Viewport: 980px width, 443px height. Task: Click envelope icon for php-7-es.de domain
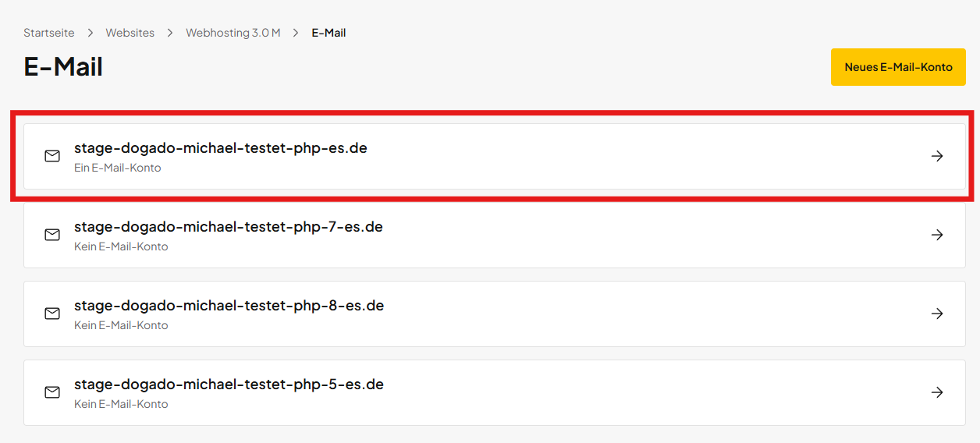[52, 235]
